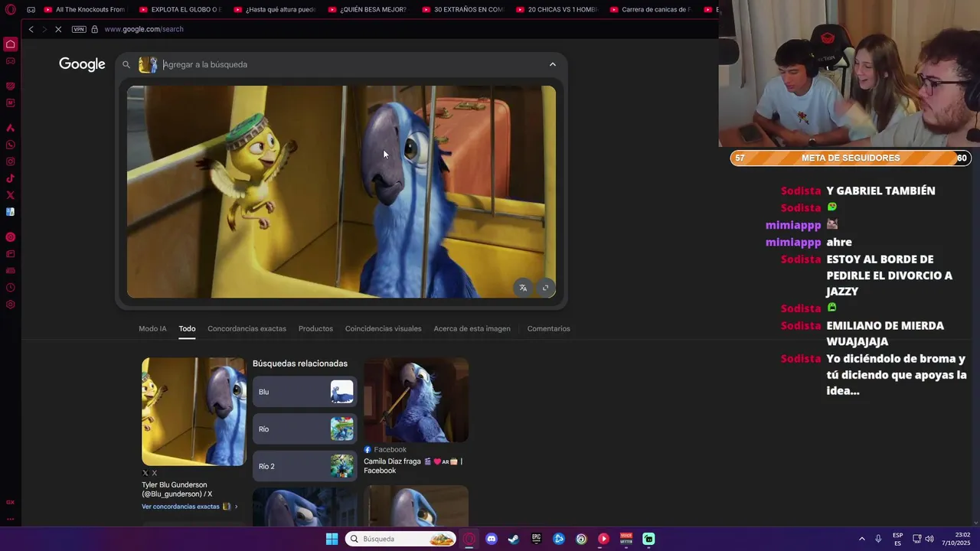Open Voicemeeter from the taskbar
The image size is (980, 551).
pyautogui.click(x=626, y=539)
